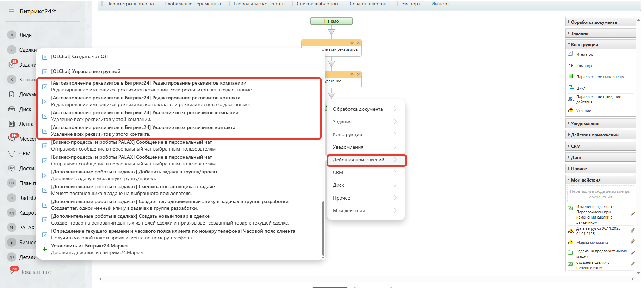Open Лиды in the left sidebar
Image resolution: width=644 pixels, height=288 pixels.
[26, 35]
